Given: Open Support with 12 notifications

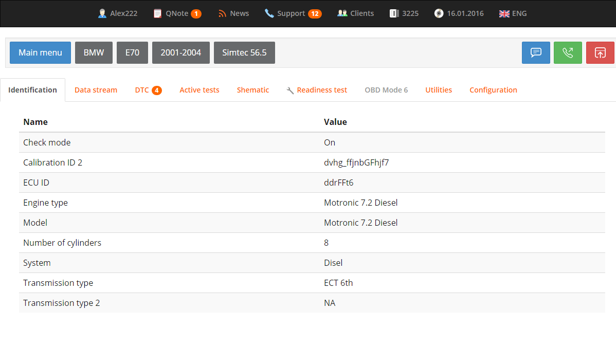Looking at the screenshot, I should [293, 13].
